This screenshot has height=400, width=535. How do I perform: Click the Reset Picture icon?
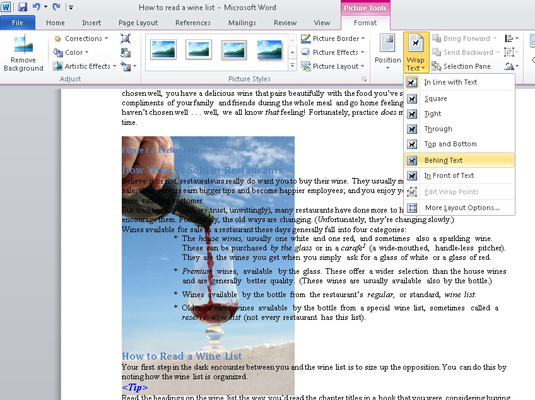(x=126, y=66)
